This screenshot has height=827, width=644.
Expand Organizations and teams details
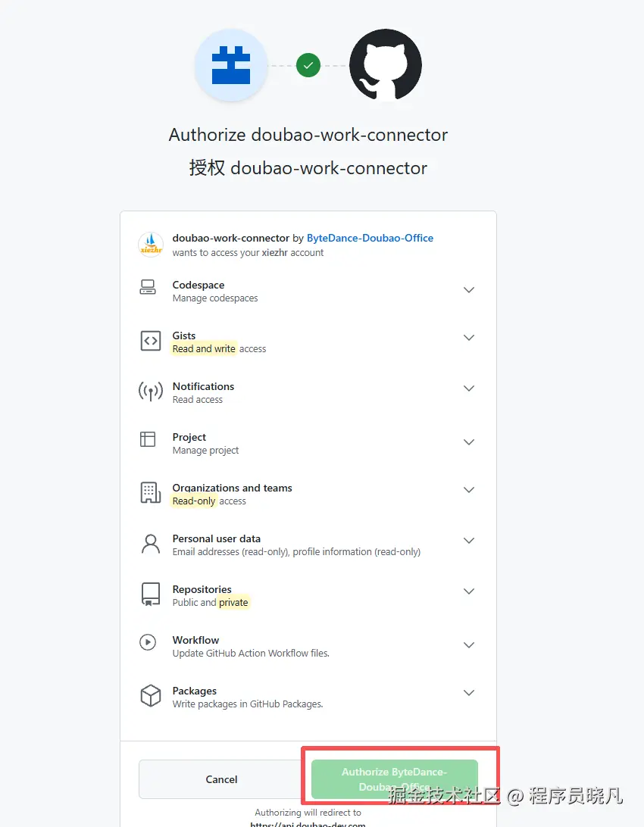click(468, 489)
